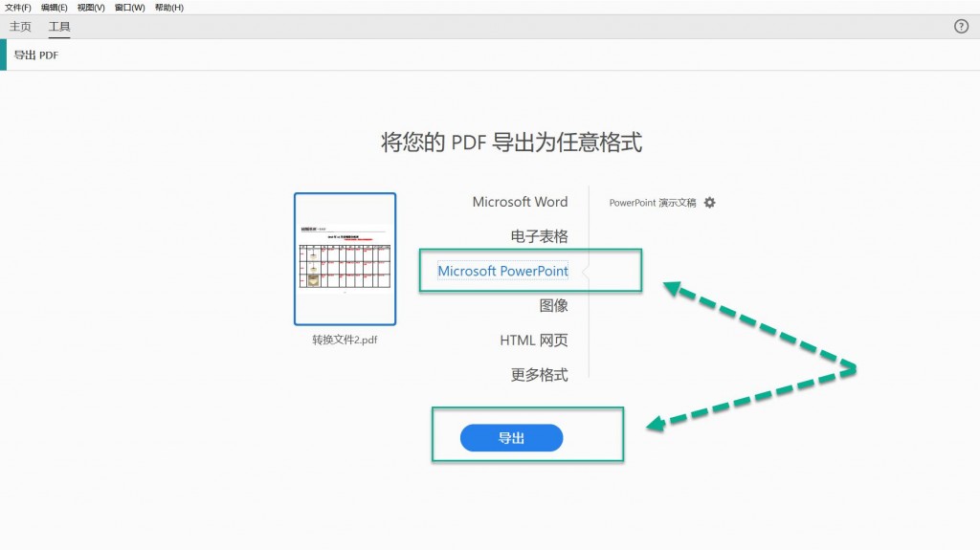Click the 转换文件2.pdf page thumbnail
980x550 pixels.
[x=345, y=259]
